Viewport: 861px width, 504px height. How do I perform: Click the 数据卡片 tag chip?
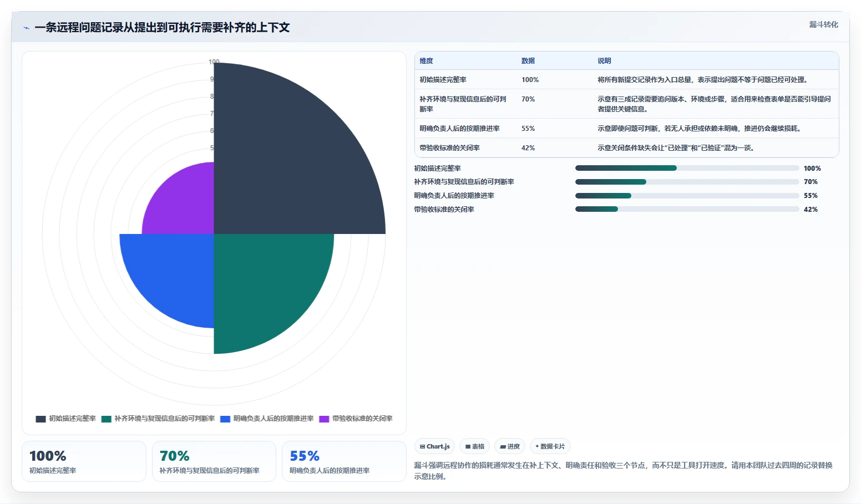(x=550, y=446)
